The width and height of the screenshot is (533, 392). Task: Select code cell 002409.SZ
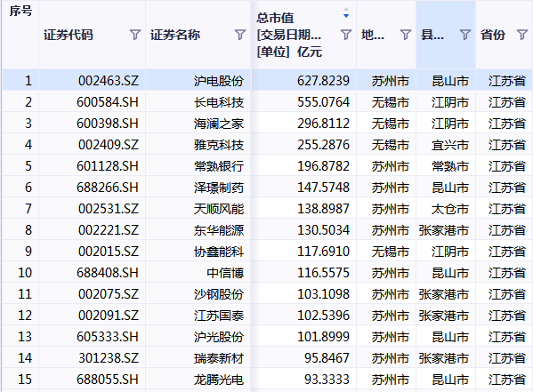109,145
